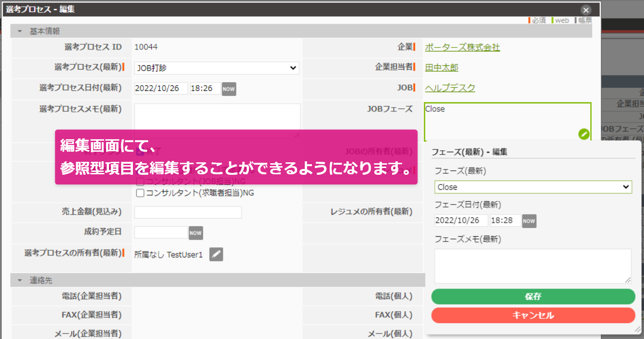Viewport: 644px width, 339px height.
Task: Click the green 保存 button
Action: (x=533, y=297)
